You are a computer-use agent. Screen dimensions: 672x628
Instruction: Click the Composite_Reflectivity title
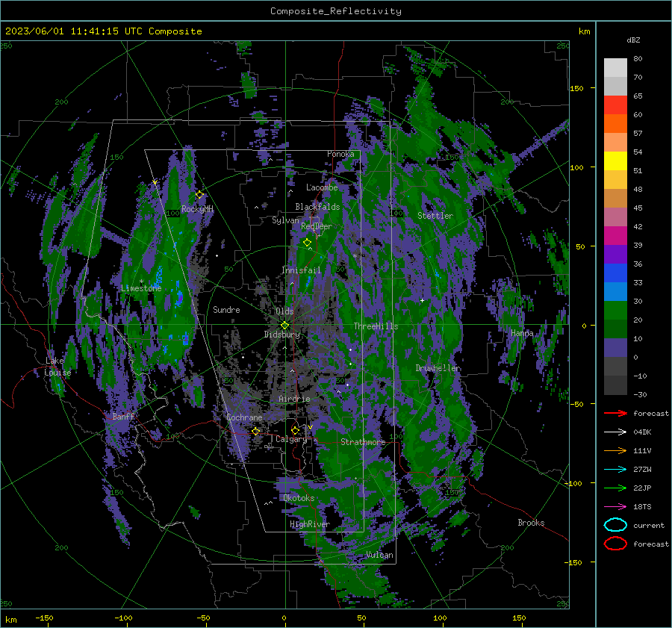(x=336, y=11)
